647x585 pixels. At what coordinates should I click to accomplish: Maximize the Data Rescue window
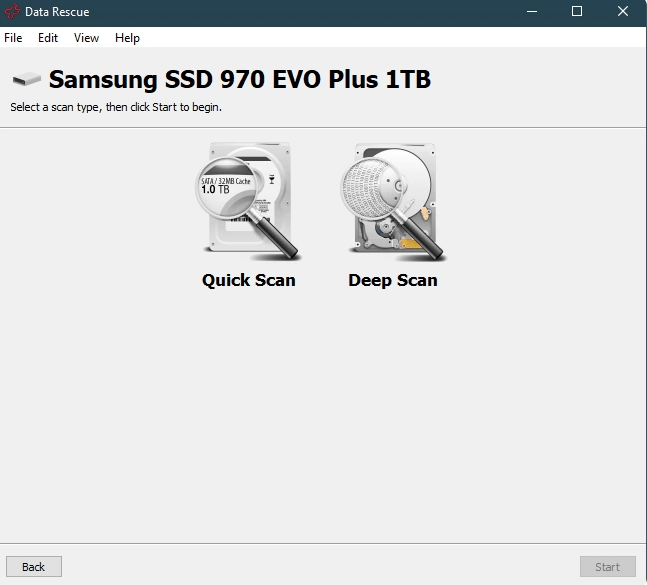coord(577,12)
